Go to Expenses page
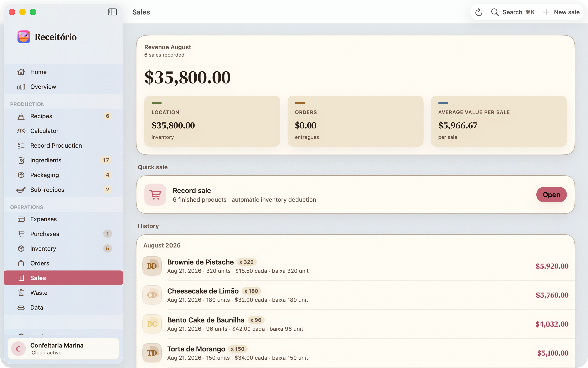The width and height of the screenshot is (588, 368). click(x=63, y=219)
